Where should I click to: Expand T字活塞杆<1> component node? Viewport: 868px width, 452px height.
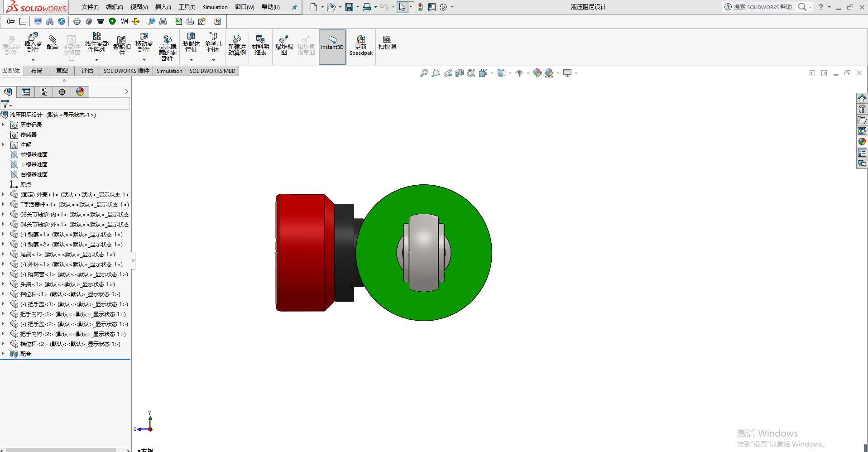click(x=3, y=204)
